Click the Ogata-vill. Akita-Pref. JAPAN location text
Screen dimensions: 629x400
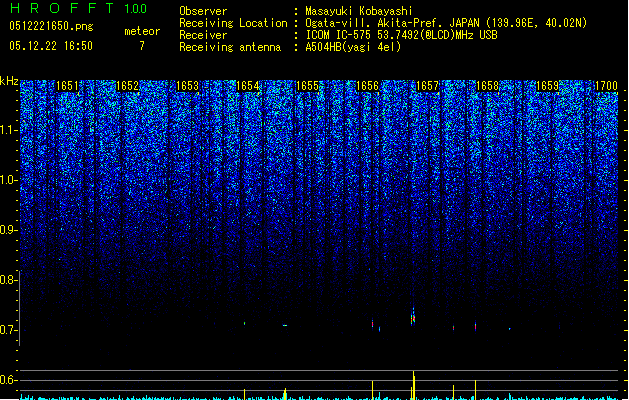tap(446, 23)
